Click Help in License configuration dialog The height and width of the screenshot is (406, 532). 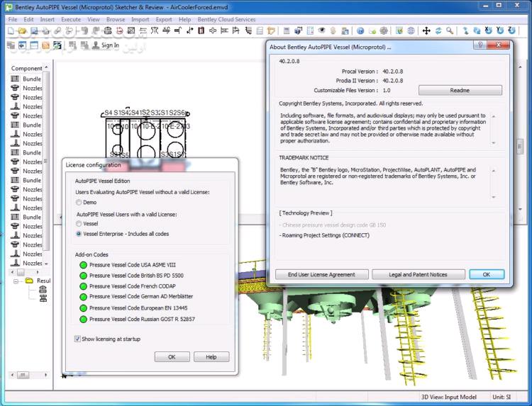(211, 357)
